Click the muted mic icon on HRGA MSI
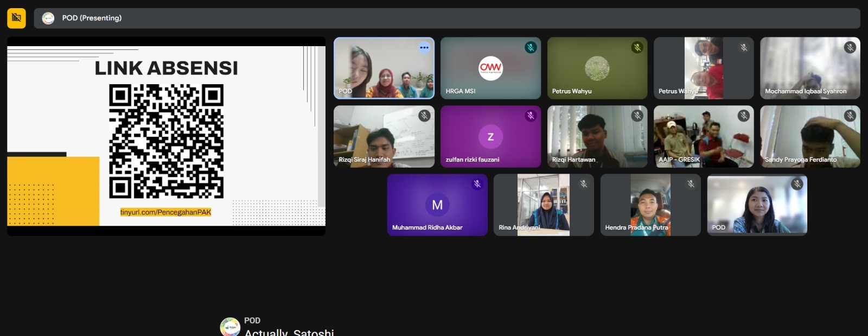This screenshot has width=868, height=336. pos(531,48)
